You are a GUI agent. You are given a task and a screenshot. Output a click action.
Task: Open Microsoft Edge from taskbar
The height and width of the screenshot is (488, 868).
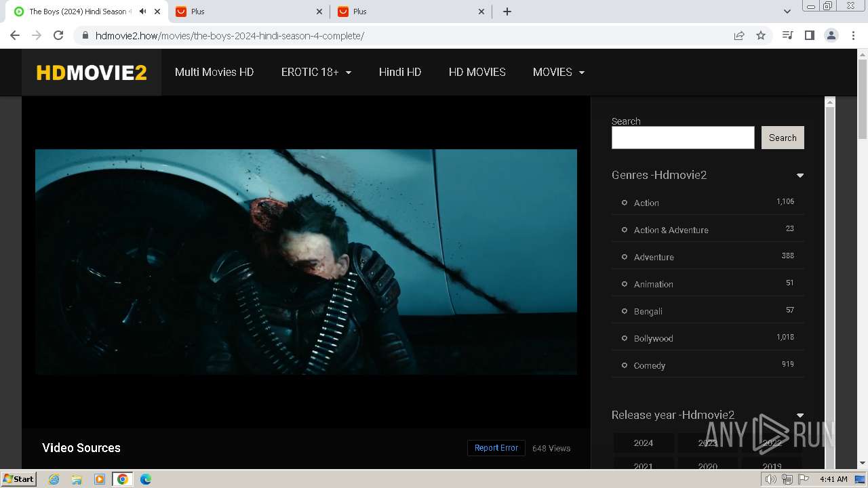[146, 479]
